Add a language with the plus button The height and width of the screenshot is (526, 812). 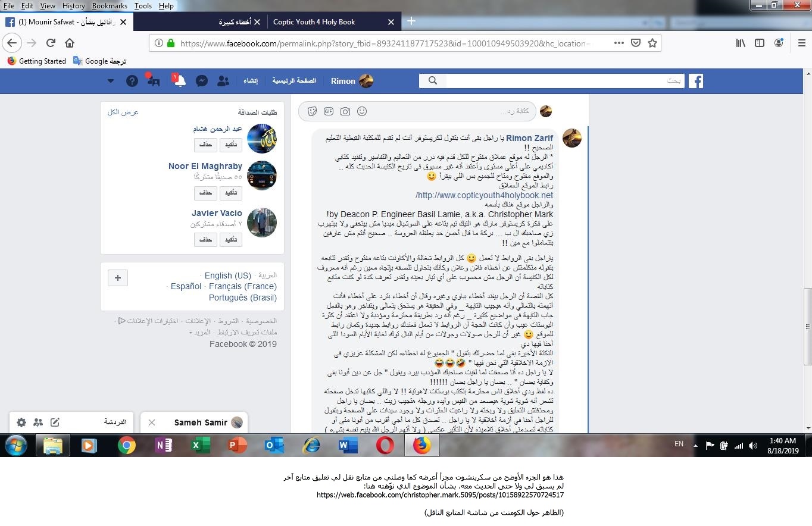(x=118, y=277)
